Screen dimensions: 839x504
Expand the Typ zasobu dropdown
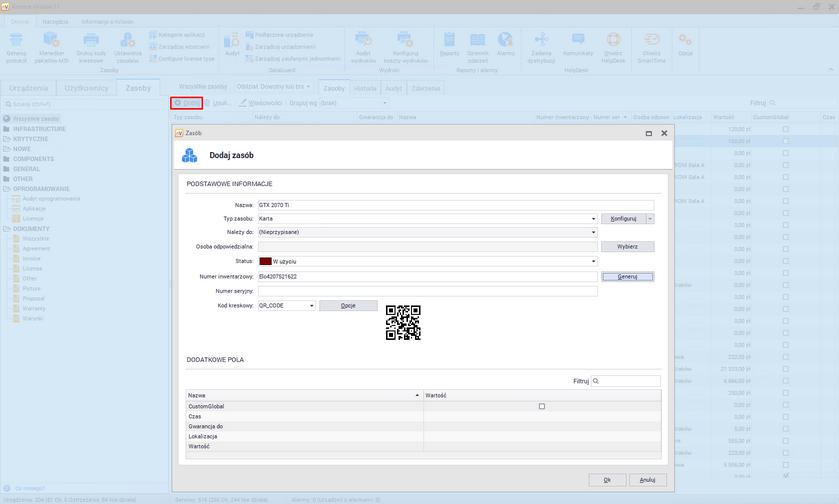tap(593, 218)
